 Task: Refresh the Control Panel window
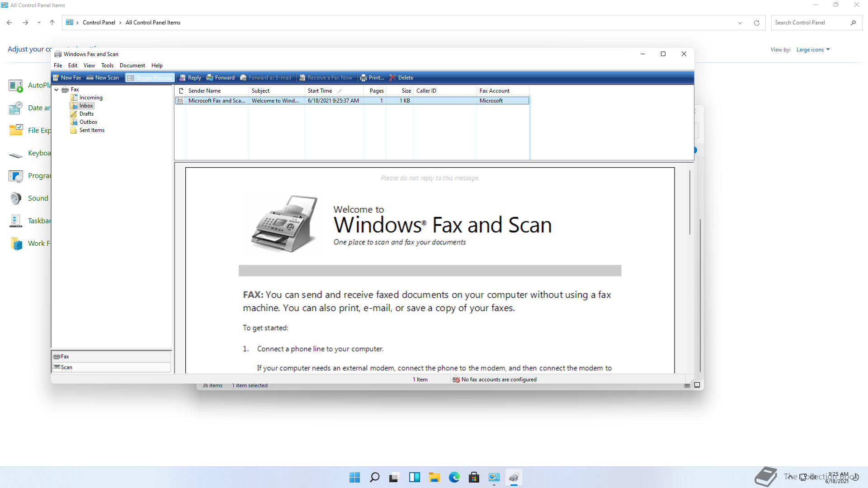tap(756, 23)
